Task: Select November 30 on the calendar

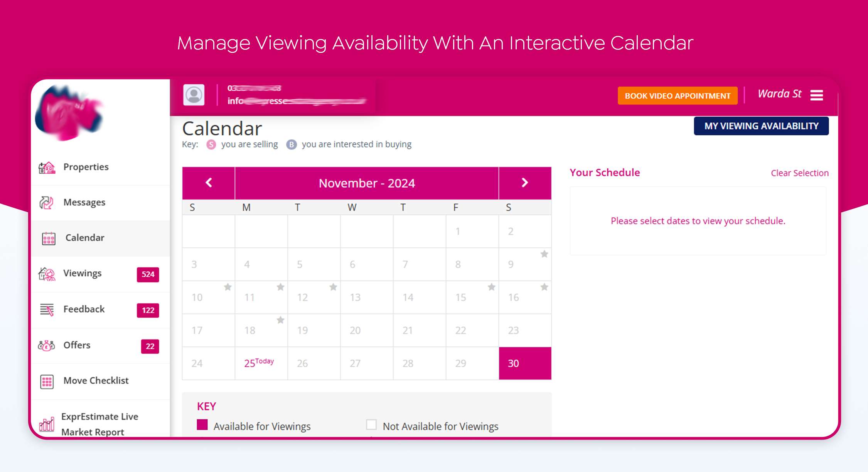Action: coord(524,363)
